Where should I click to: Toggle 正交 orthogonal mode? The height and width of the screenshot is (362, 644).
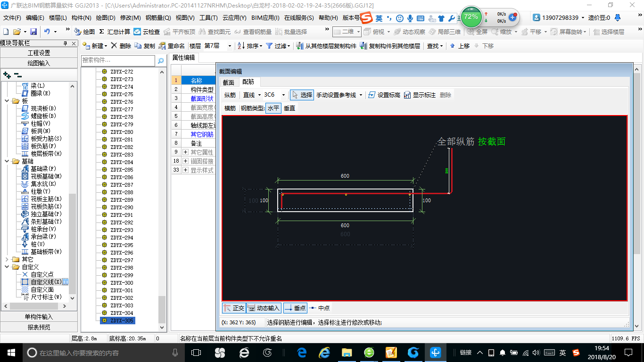[234, 308]
